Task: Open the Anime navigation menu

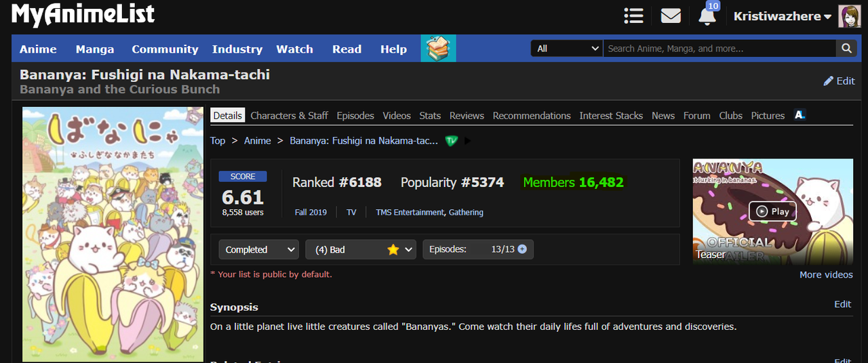Action: click(38, 49)
